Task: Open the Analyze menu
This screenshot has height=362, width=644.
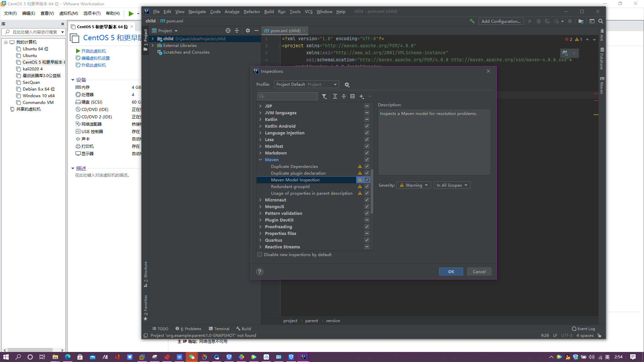Action: 232,12
